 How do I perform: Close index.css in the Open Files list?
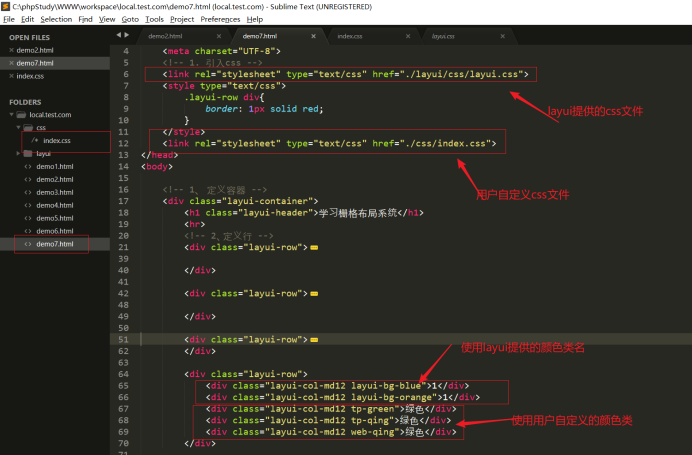[x=10, y=75]
